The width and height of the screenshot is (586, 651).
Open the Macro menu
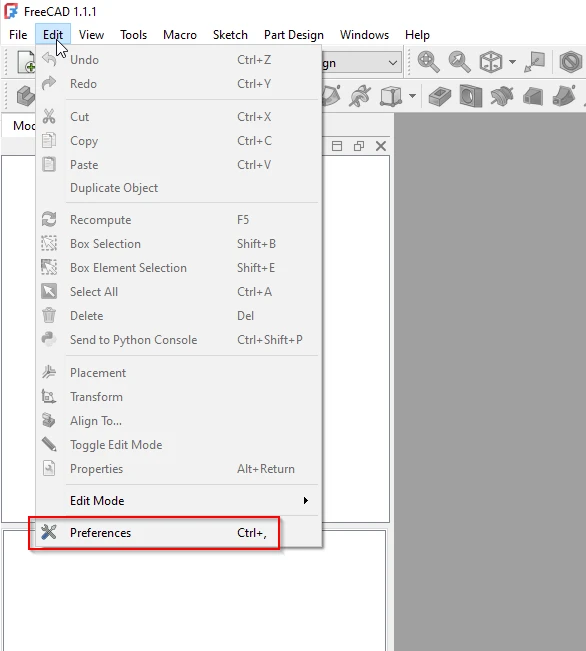179,35
